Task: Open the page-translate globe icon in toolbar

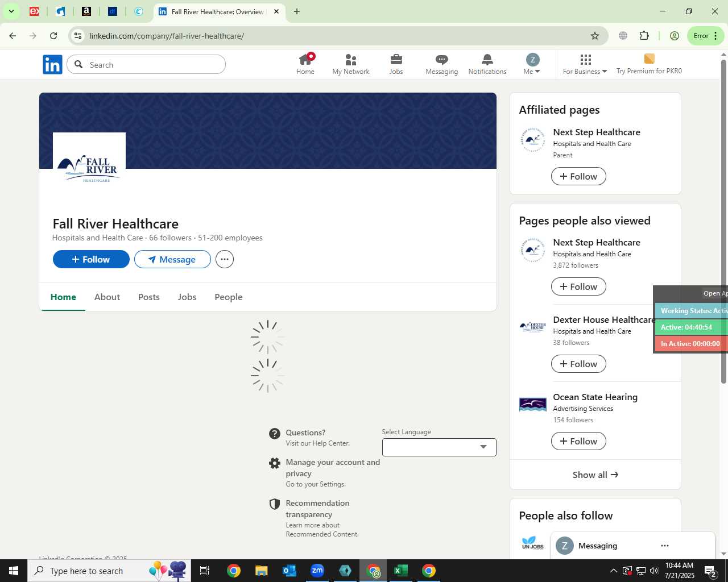Action: click(623, 36)
